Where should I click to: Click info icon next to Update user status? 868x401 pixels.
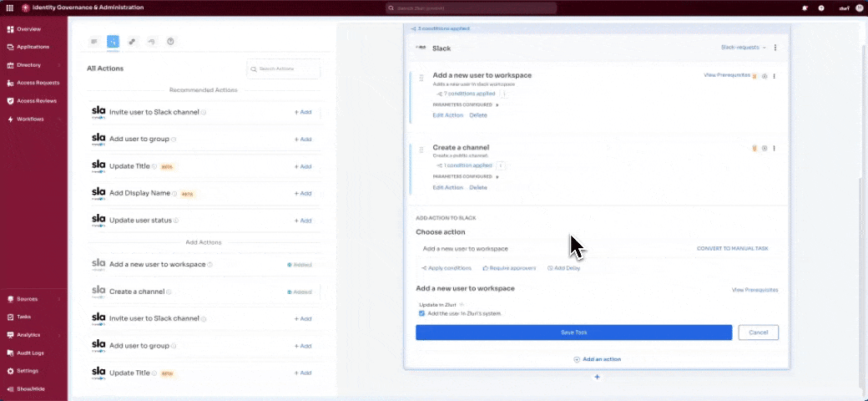(176, 221)
